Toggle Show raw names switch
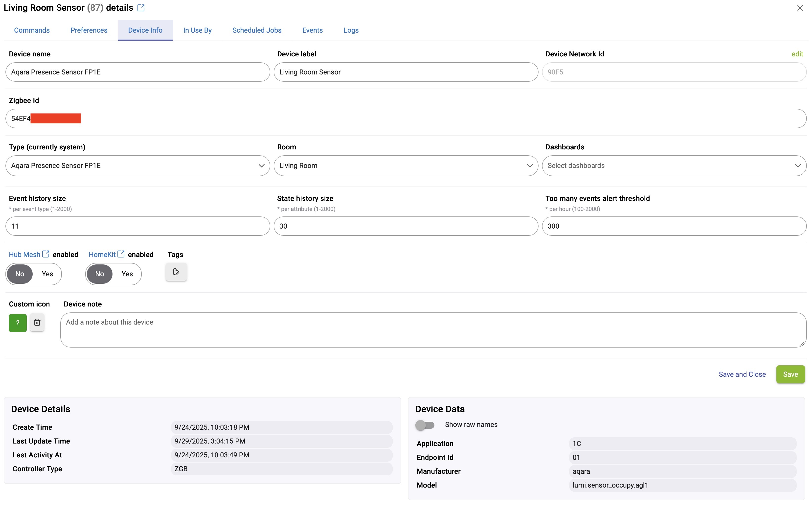 pos(425,425)
